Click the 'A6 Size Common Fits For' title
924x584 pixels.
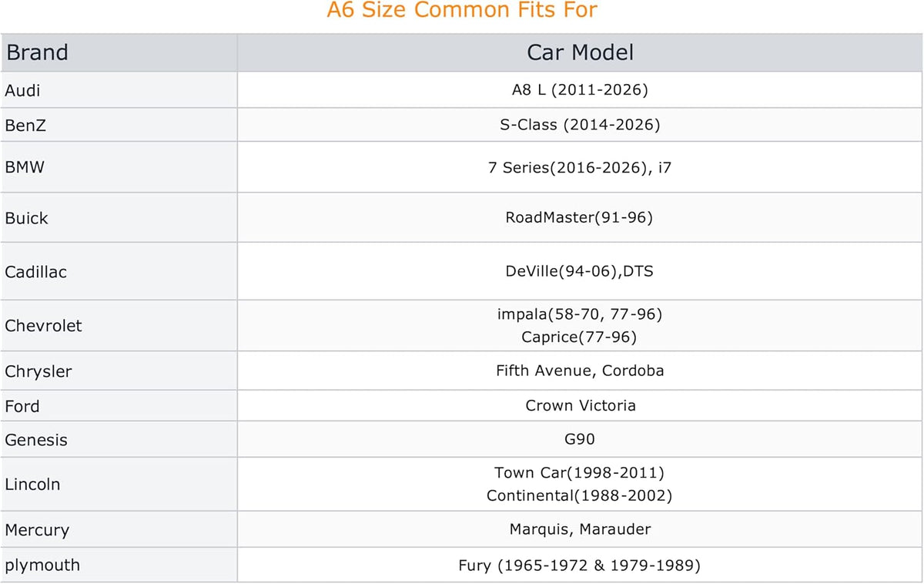tap(462, 11)
